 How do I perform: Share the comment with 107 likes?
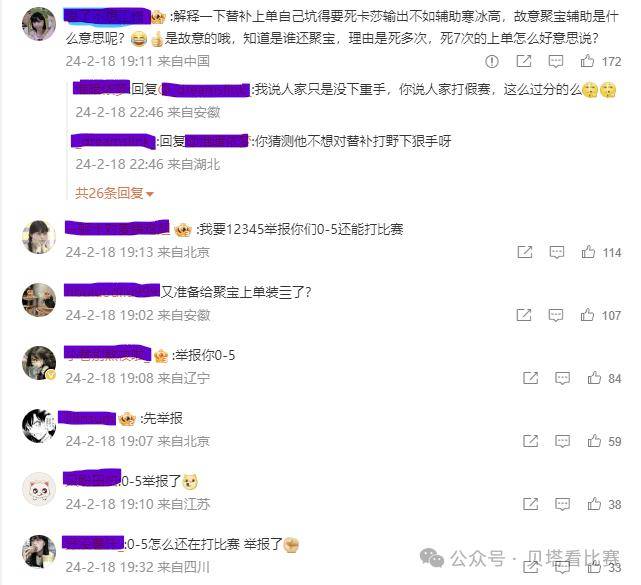pos(524,315)
